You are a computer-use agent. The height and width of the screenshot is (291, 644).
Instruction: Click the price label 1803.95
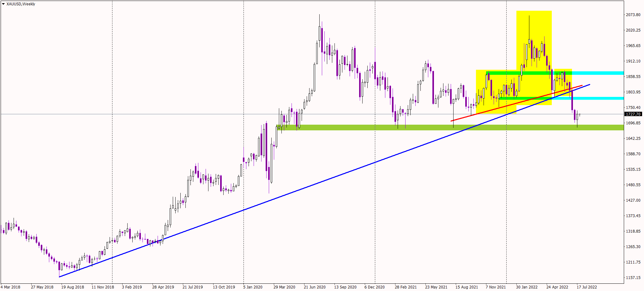pyautogui.click(x=633, y=92)
